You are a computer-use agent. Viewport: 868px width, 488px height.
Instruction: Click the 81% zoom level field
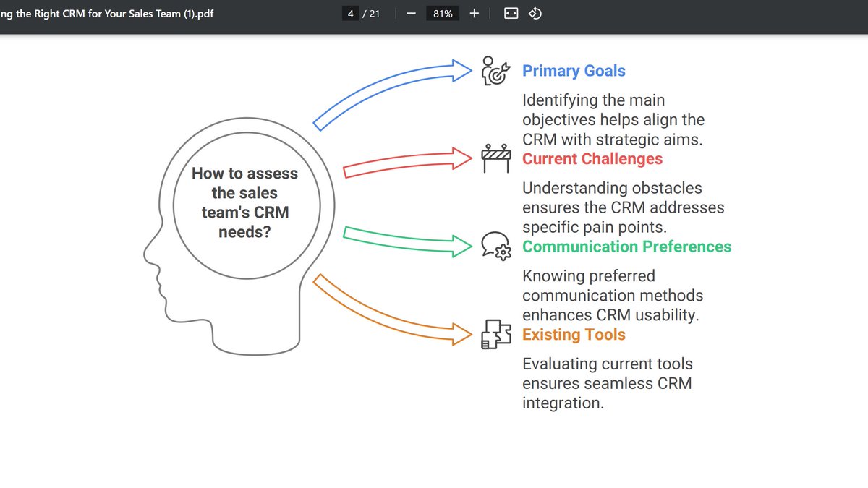(x=443, y=14)
